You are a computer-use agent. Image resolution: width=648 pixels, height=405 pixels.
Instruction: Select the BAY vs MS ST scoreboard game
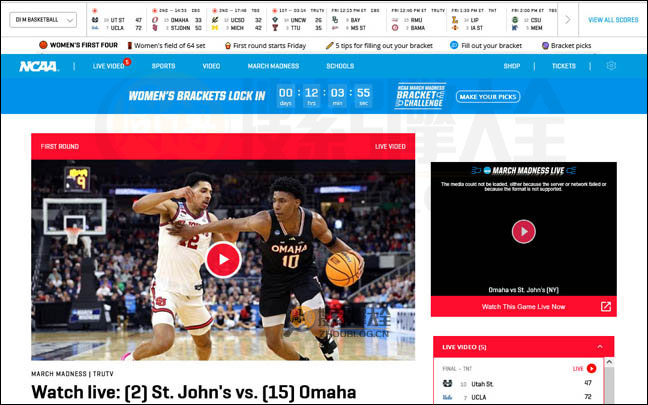pyautogui.click(x=357, y=19)
